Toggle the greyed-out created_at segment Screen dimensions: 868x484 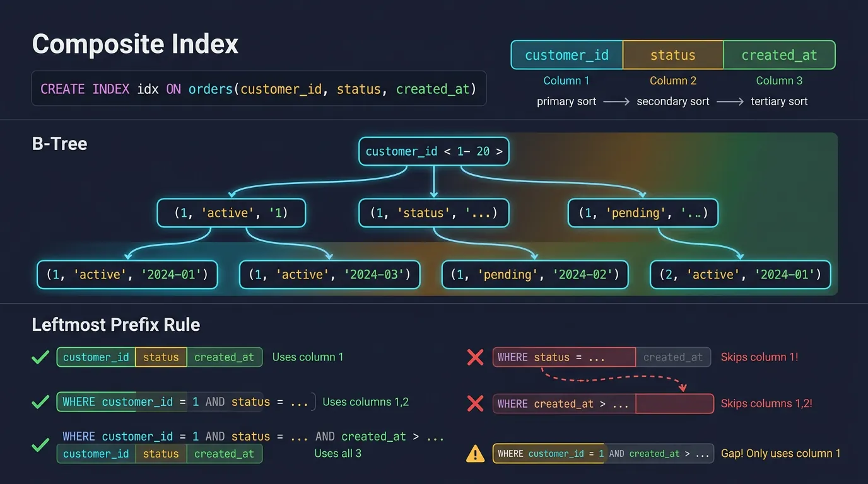pyautogui.click(x=673, y=357)
